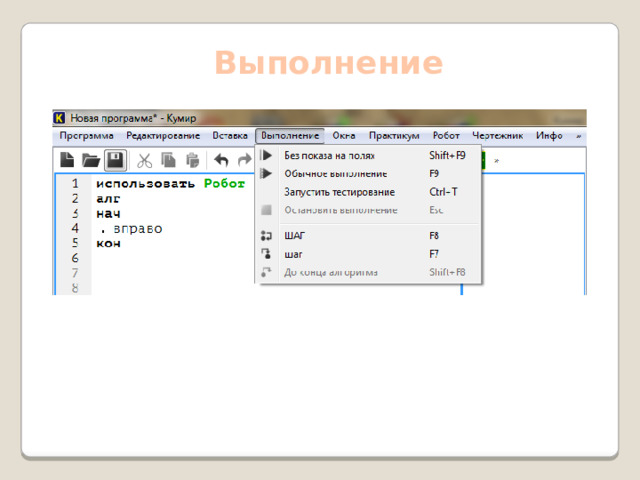Open the Практикум menu
640x480 pixels.
394,136
